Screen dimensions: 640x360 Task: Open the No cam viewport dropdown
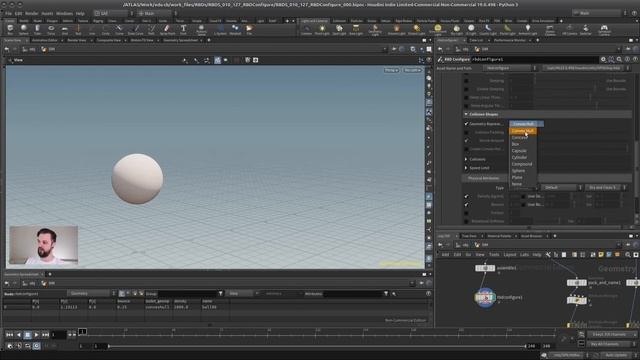pos(412,70)
